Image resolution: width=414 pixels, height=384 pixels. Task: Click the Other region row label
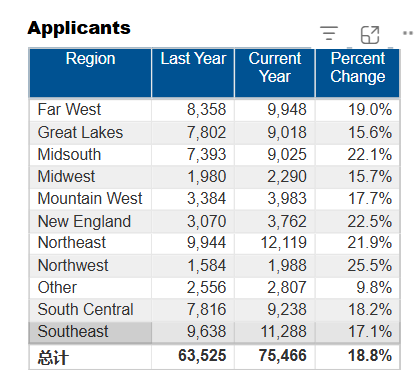57,288
